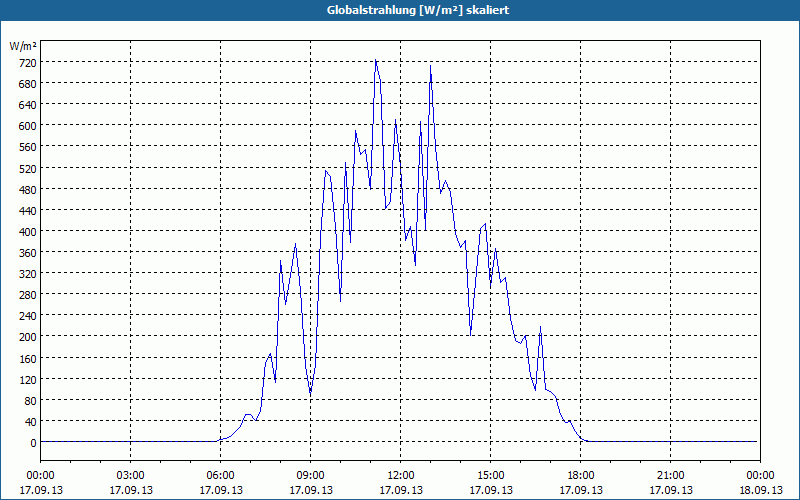Click the 15:00 time axis label
Viewport: 800px width, 500px height.
[491, 476]
